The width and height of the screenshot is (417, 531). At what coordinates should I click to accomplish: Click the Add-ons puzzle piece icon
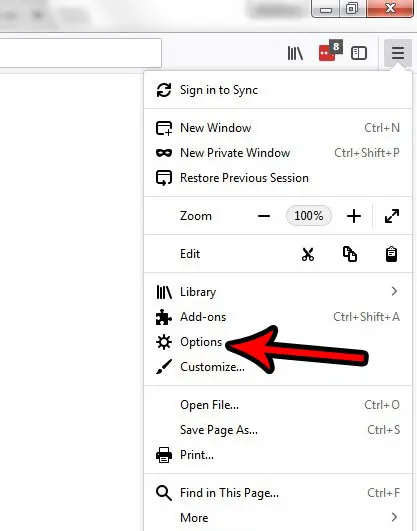[164, 317]
